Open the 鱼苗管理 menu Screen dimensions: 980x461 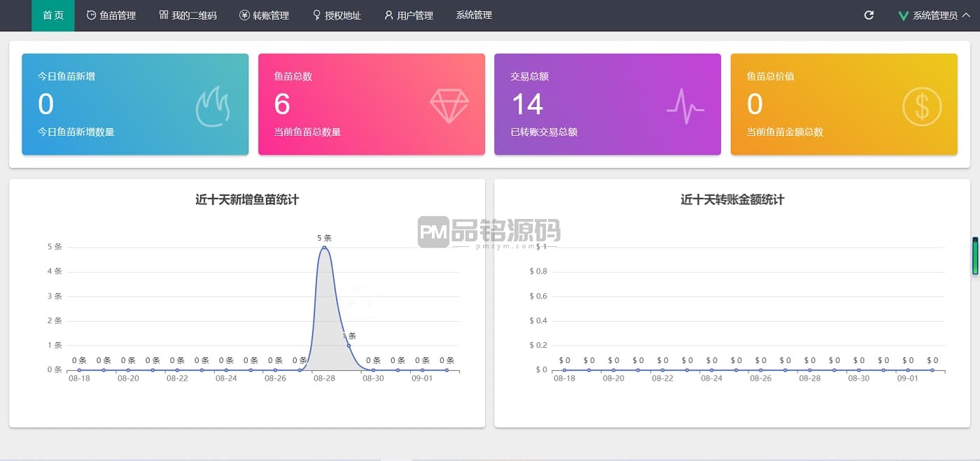tap(111, 15)
